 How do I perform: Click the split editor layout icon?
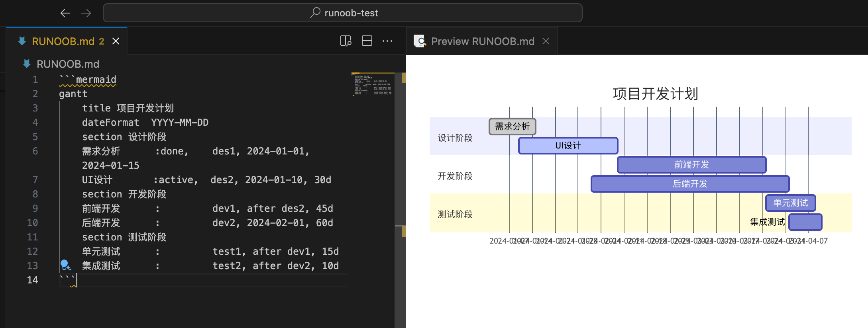[367, 41]
